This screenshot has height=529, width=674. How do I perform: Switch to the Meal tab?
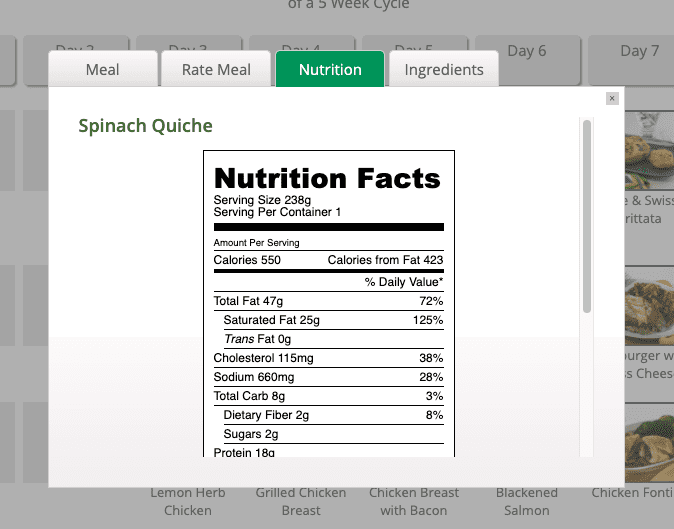[103, 69]
